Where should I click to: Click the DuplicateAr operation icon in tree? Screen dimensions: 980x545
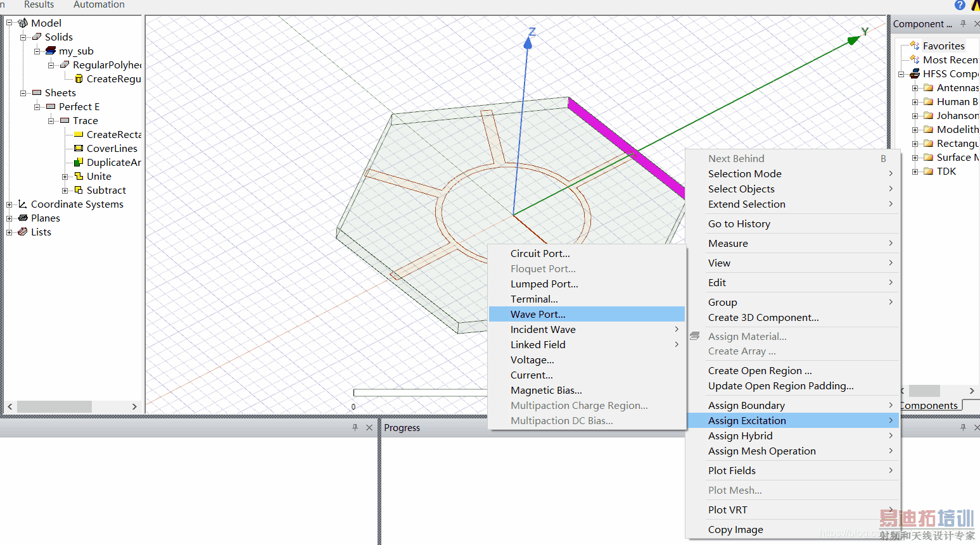79,162
